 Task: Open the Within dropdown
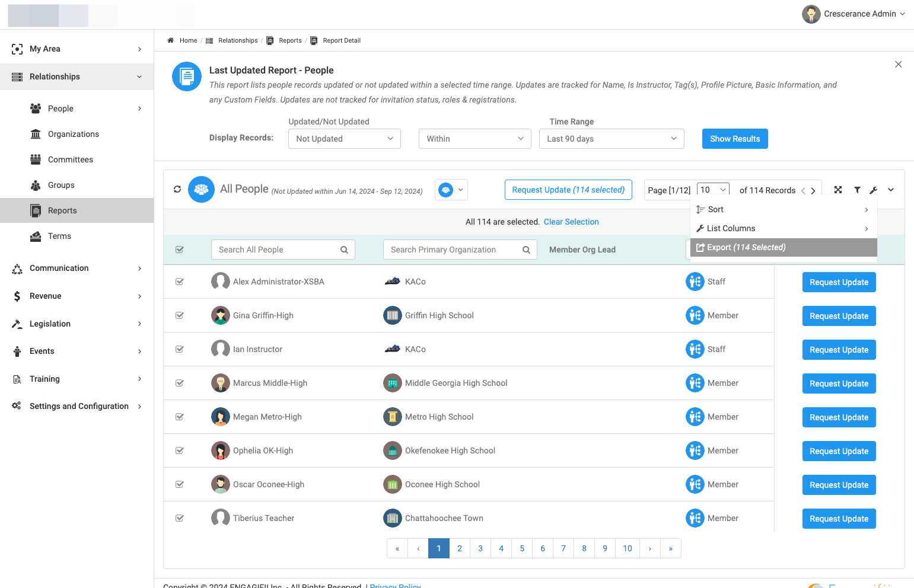[x=475, y=139]
